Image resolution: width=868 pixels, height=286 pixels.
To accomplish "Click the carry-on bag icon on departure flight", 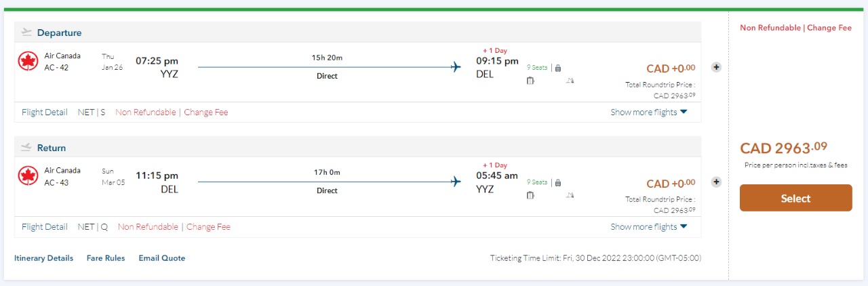I will [557, 68].
